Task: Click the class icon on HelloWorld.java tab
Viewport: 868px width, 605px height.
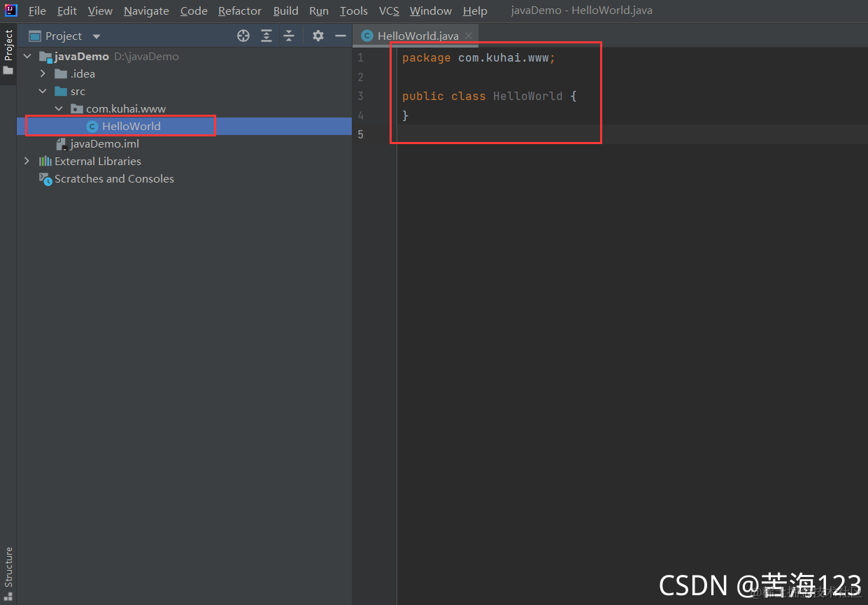Action: coord(367,36)
